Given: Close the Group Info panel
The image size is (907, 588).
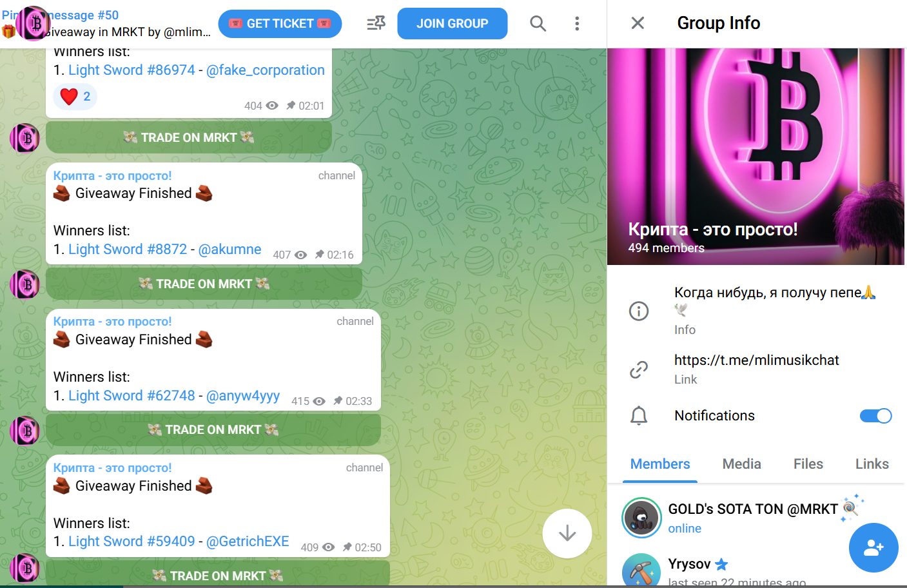Looking at the screenshot, I should click(638, 23).
